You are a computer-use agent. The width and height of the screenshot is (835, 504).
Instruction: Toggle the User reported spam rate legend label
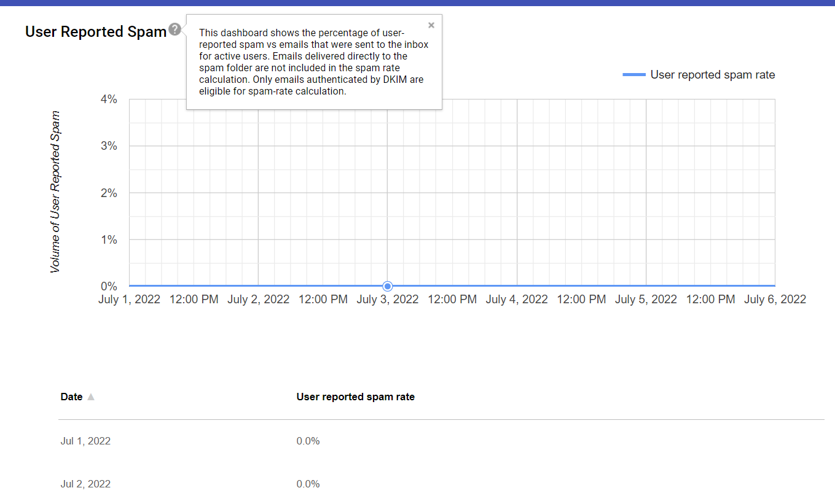[x=712, y=75]
